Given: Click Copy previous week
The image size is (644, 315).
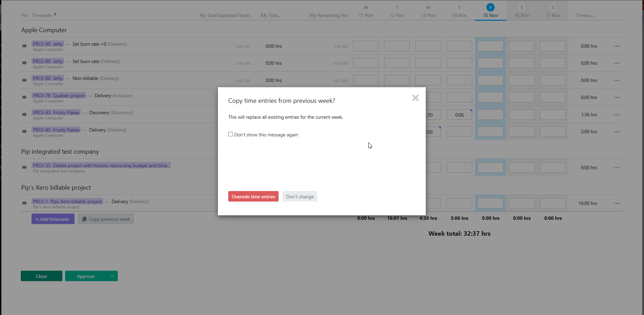Looking at the screenshot, I should pos(106,219).
